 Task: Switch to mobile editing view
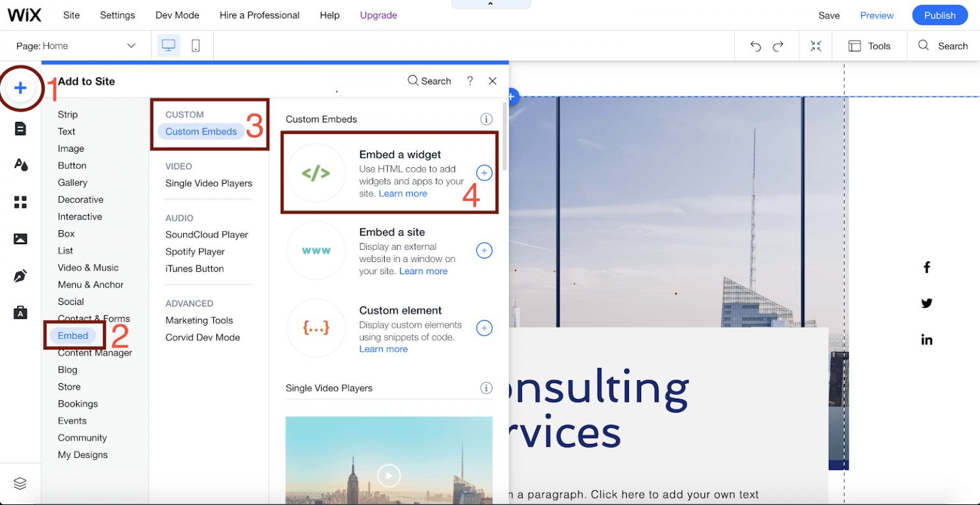coord(195,45)
